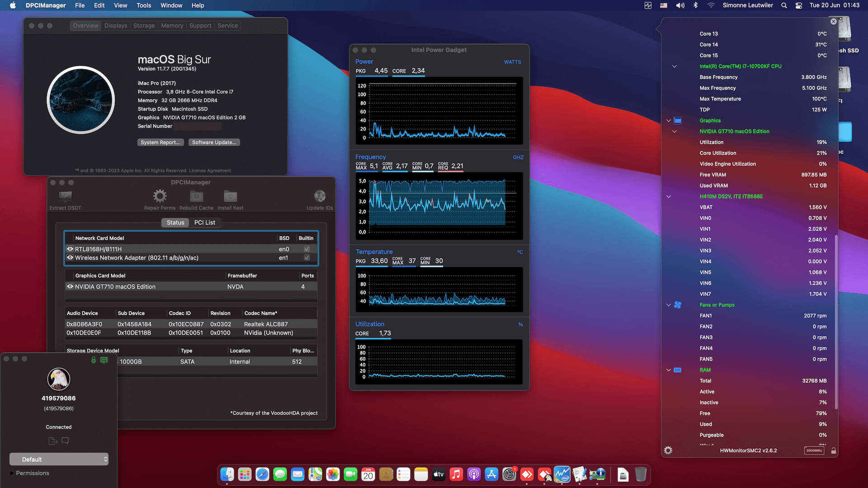The height and width of the screenshot is (488, 868).
Task: Switch to the Storage tab in About This Mac
Action: (x=144, y=26)
